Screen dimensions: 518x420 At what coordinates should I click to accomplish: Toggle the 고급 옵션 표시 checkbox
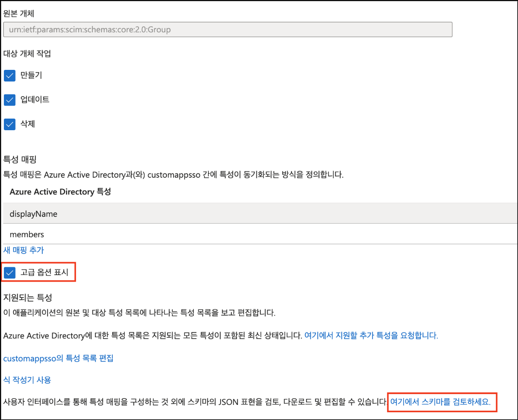(10, 273)
